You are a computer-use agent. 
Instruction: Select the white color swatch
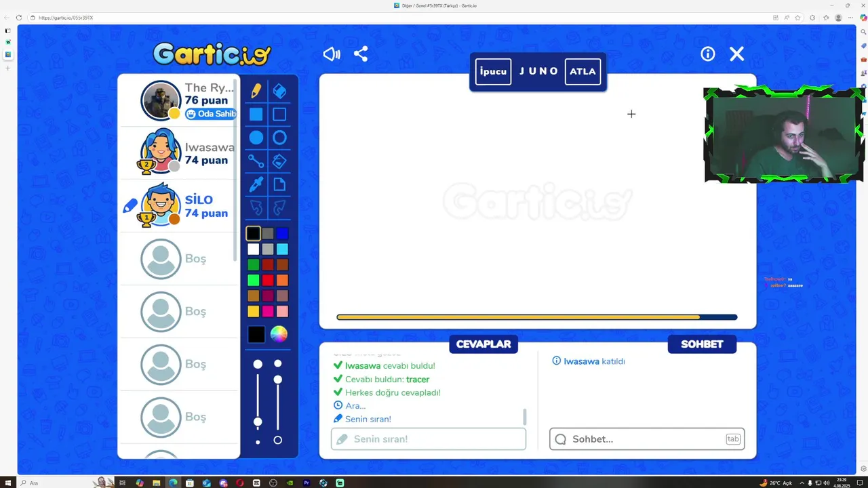pyautogui.click(x=253, y=249)
